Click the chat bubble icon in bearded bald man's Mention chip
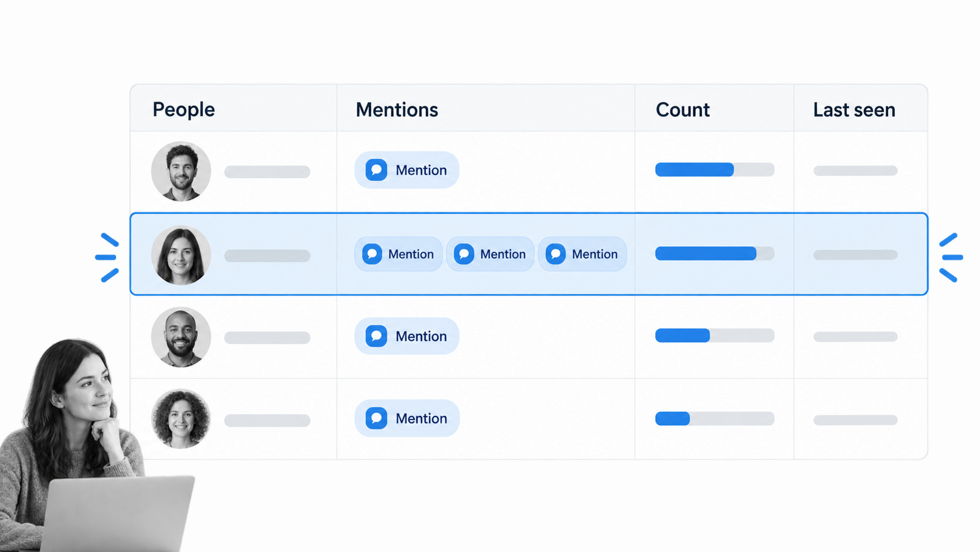 click(x=376, y=336)
